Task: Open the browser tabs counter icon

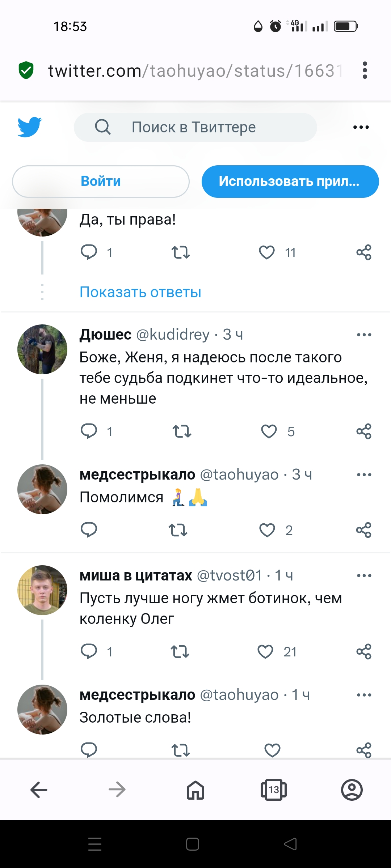Action: click(x=274, y=790)
